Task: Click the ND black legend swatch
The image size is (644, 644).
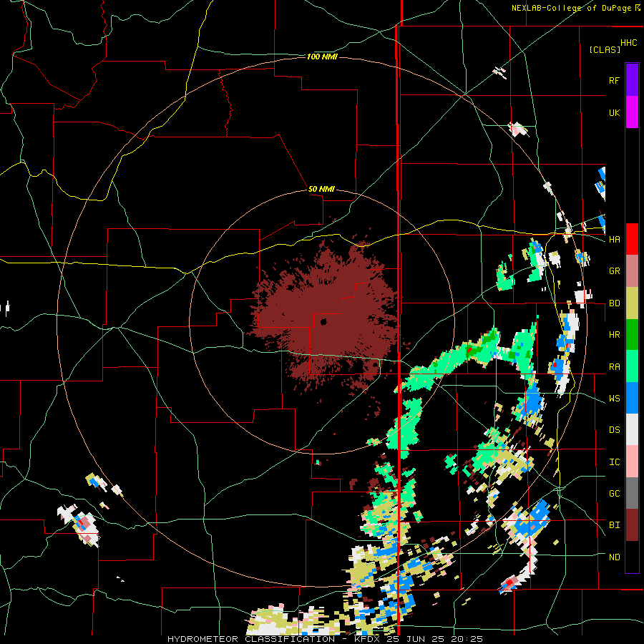Action: tap(632, 557)
